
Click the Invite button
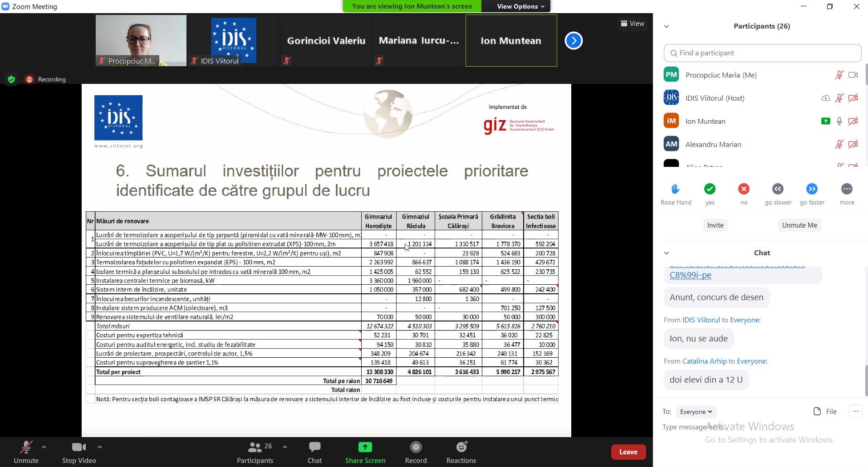716,225
